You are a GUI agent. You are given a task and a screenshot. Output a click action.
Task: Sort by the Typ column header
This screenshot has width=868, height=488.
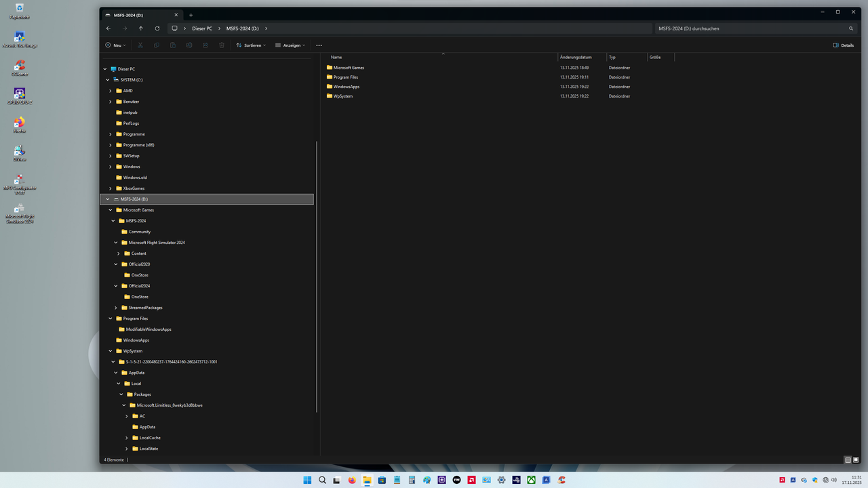click(612, 57)
